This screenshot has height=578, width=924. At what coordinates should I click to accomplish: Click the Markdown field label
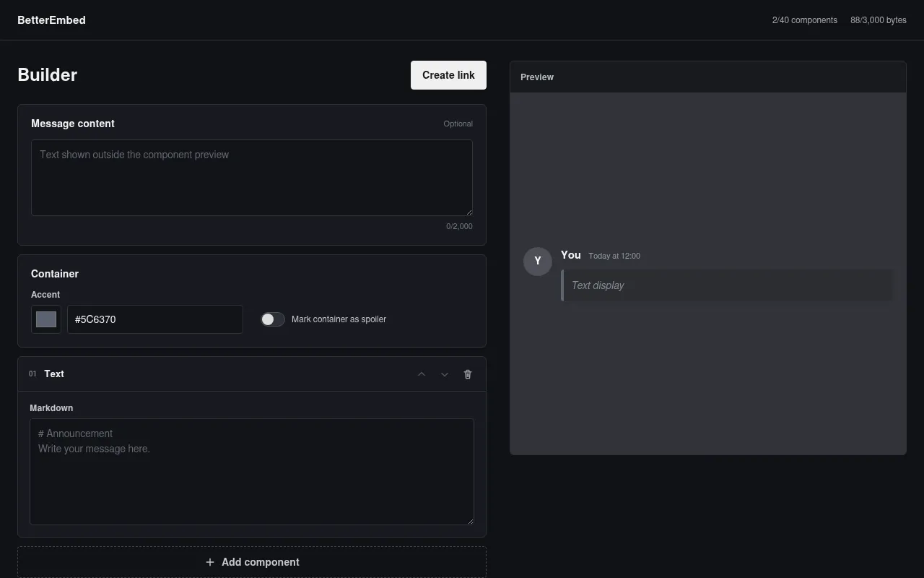pyautogui.click(x=51, y=408)
